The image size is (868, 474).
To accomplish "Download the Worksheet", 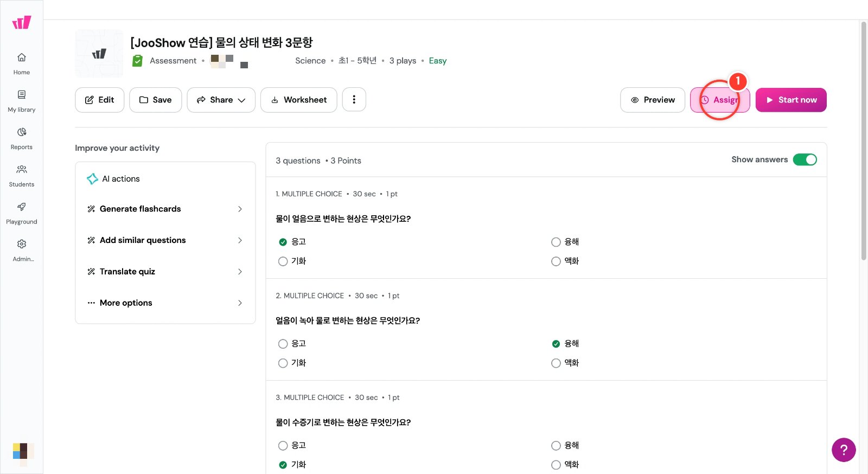I will 299,100.
